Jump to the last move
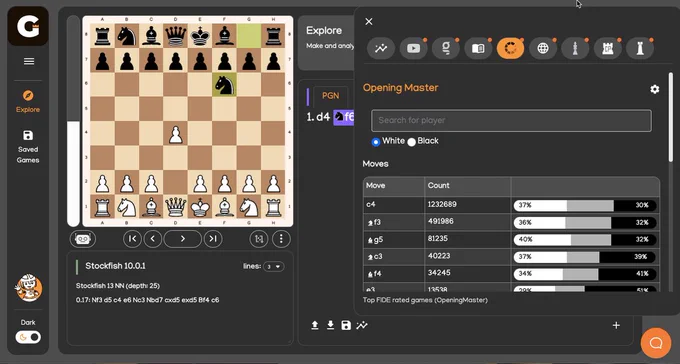 213,239
